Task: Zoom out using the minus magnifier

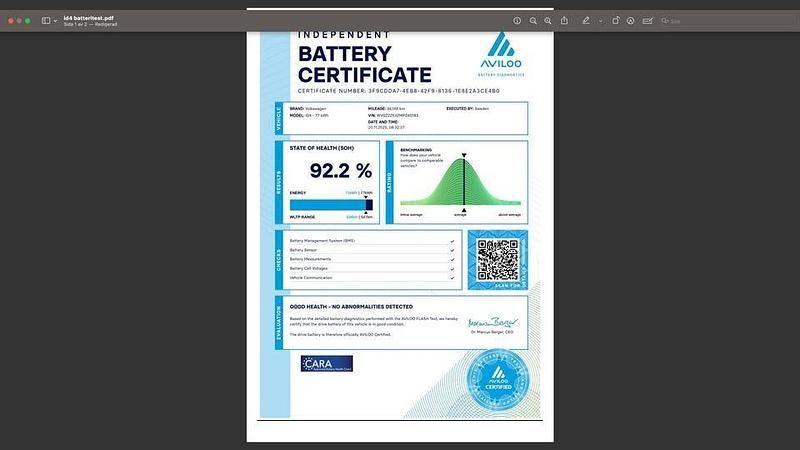Action: click(533, 20)
